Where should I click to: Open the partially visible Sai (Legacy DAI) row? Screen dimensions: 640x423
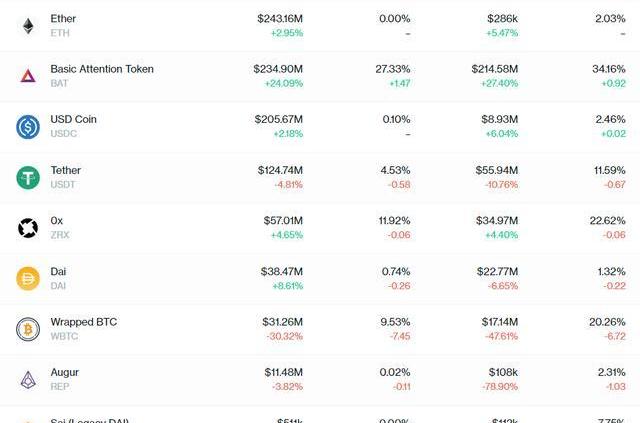click(320, 414)
